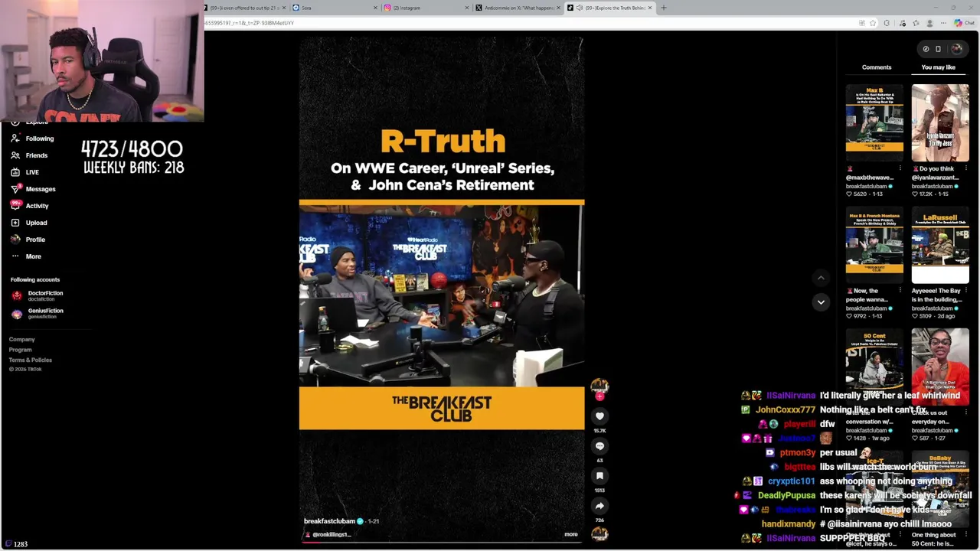Open comments via the speech bubble icon
Viewport: 980px width, 551px height.
(x=599, y=446)
